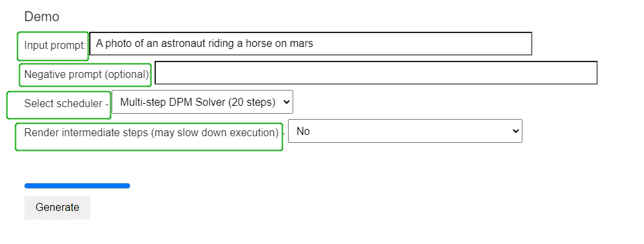Screen dimensions: 644x244
Task: Click the Generate button
Action: pyautogui.click(x=57, y=208)
